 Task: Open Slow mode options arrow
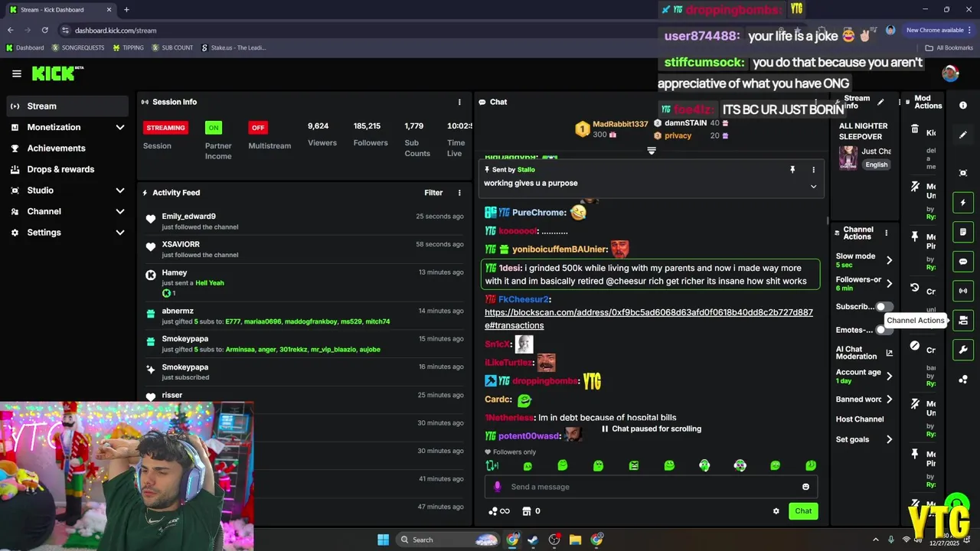(889, 260)
